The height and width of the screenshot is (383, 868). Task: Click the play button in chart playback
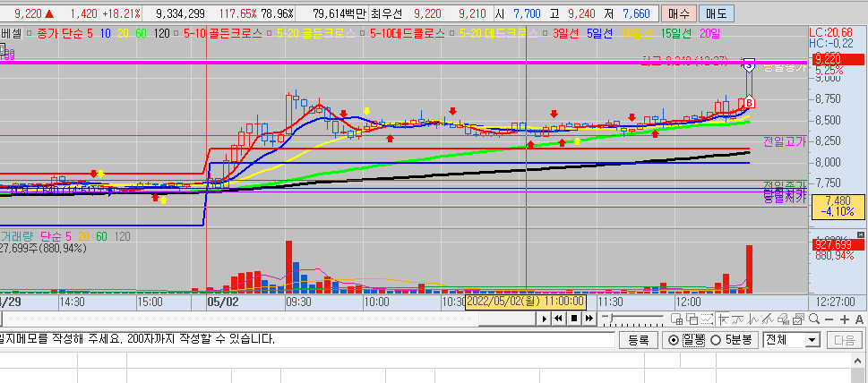click(544, 319)
